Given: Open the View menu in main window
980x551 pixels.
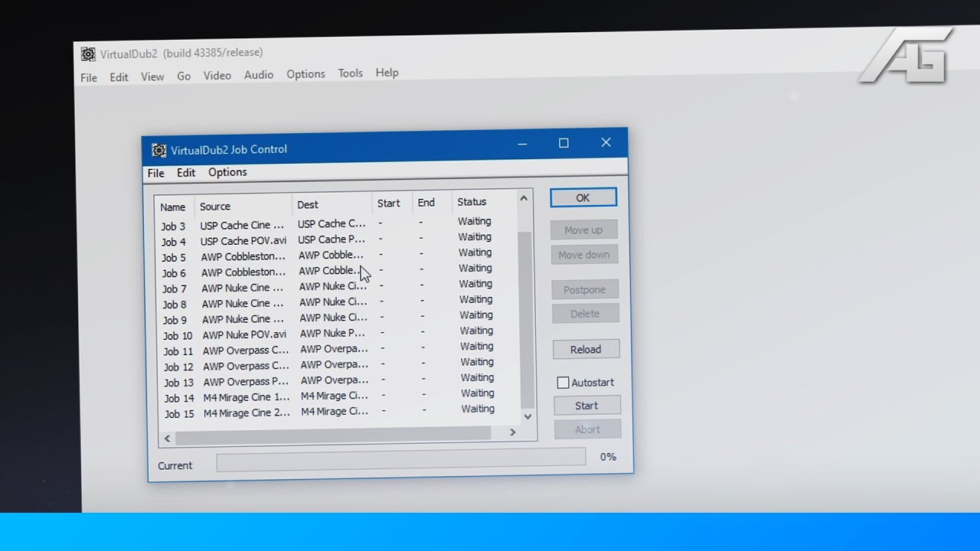Looking at the screenshot, I should tap(152, 77).
